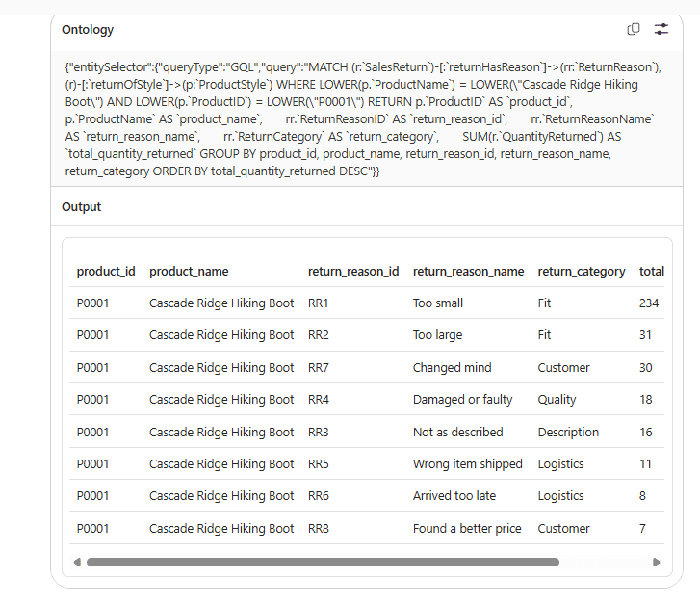Click the 'Not as described' reason cell
The image size is (700, 605).
tap(458, 433)
